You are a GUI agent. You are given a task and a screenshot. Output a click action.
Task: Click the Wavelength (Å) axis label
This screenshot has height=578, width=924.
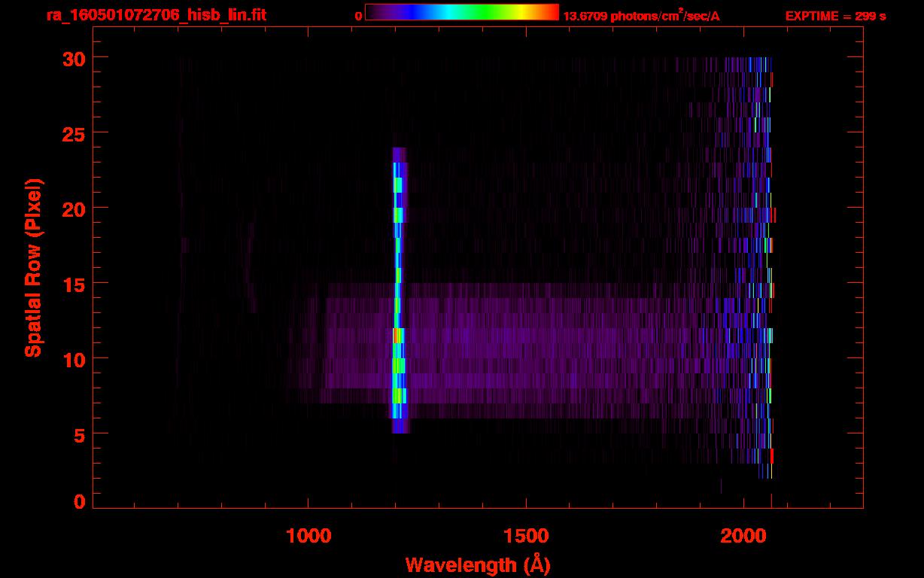tap(478, 564)
